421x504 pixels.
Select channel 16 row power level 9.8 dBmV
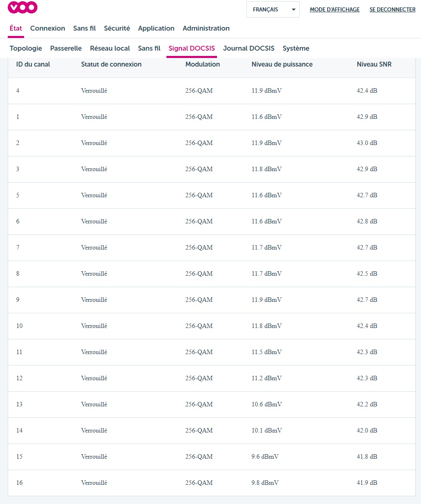click(265, 483)
